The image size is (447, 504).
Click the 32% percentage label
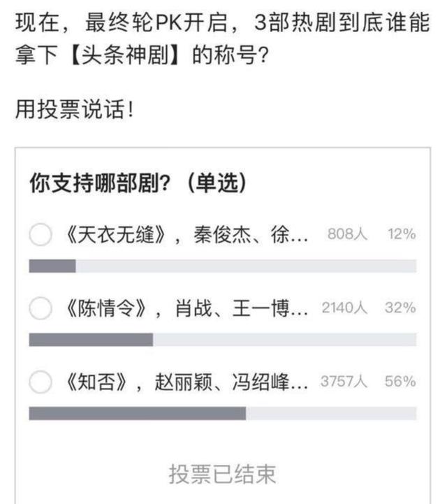pos(400,308)
